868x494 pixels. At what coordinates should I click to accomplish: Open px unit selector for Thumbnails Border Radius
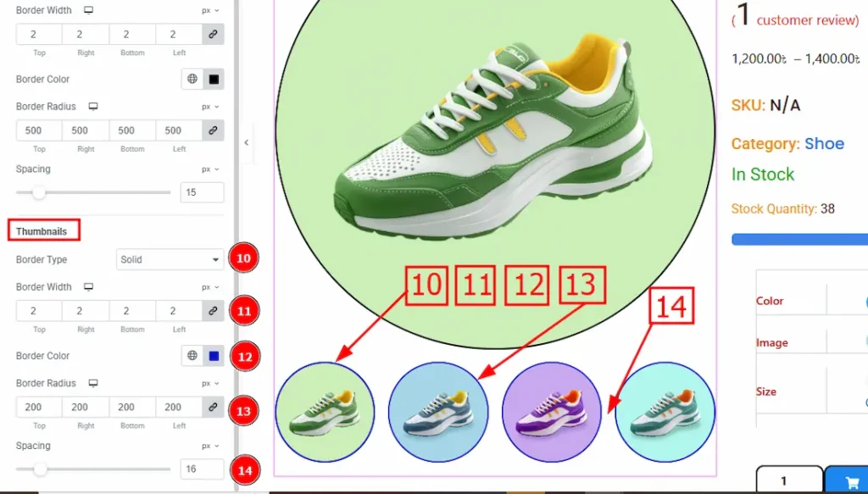210,384
